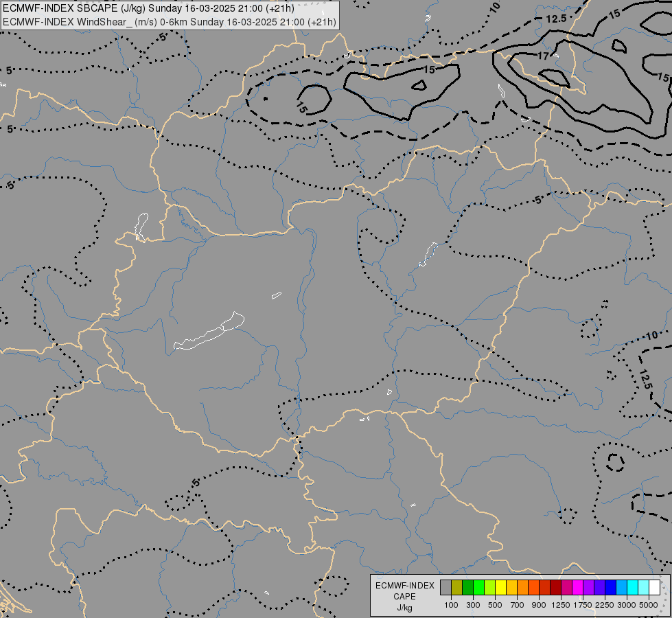Select the sky blue swatch before 3000
Screen dimensions: 672x618
(622, 587)
